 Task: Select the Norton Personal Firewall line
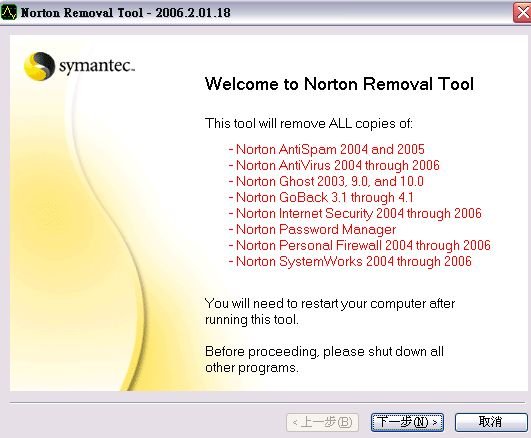tap(360, 245)
